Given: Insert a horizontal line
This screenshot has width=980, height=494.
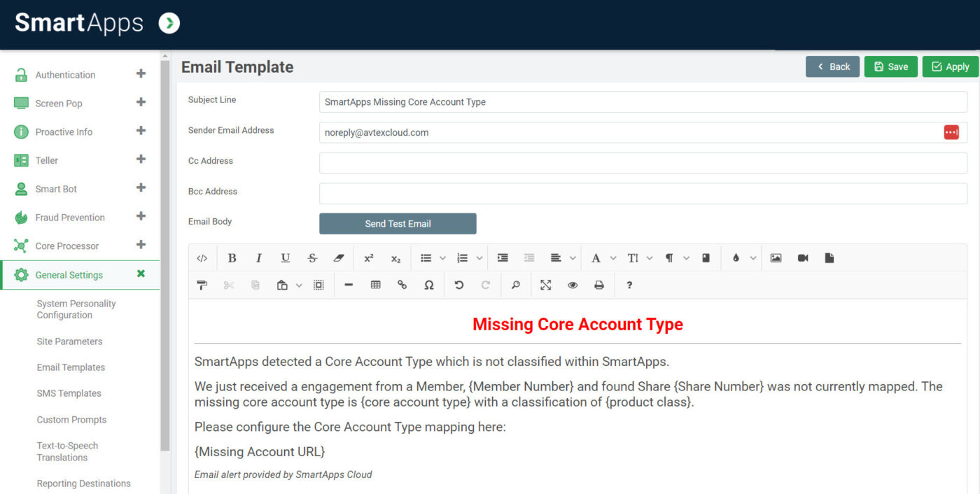Looking at the screenshot, I should 349,285.
